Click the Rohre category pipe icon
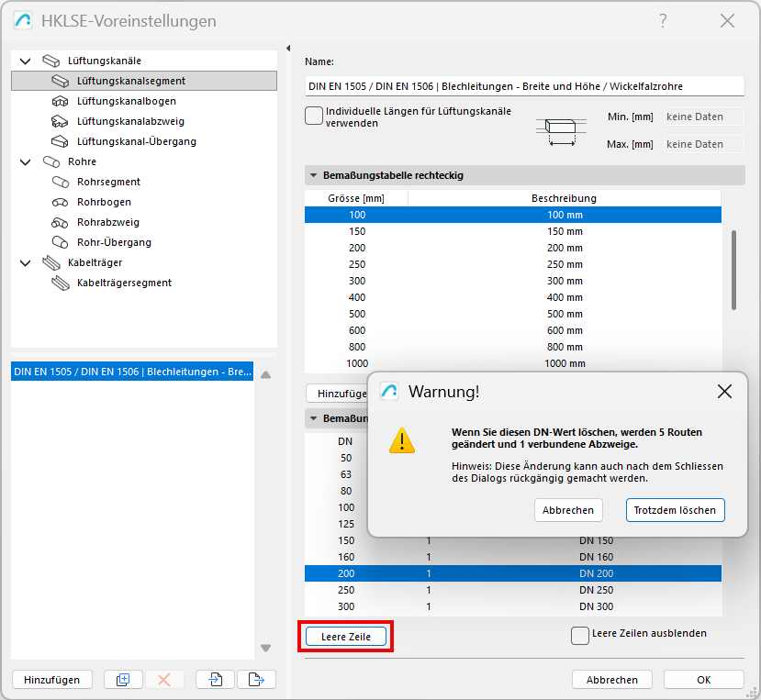Image resolution: width=761 pixels, height=700 pixels. click(x=51, y=161)
